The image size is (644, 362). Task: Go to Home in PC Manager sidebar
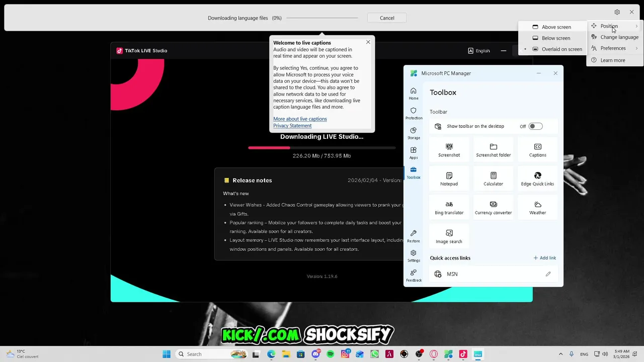pyautogui.click(x=414, y=94)
